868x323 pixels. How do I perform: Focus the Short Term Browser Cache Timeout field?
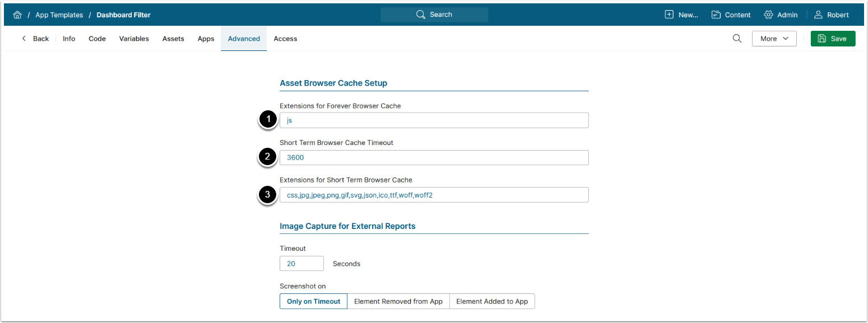point(434,157)
